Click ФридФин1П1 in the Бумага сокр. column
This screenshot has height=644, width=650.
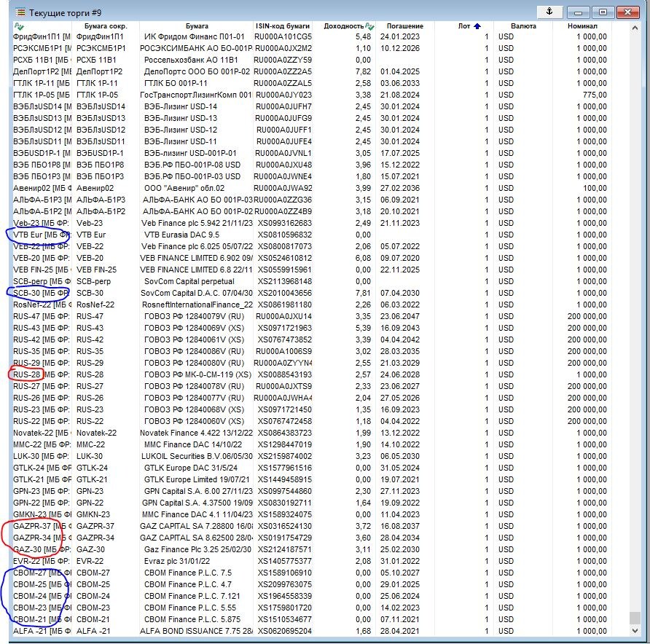coord(100,36)
